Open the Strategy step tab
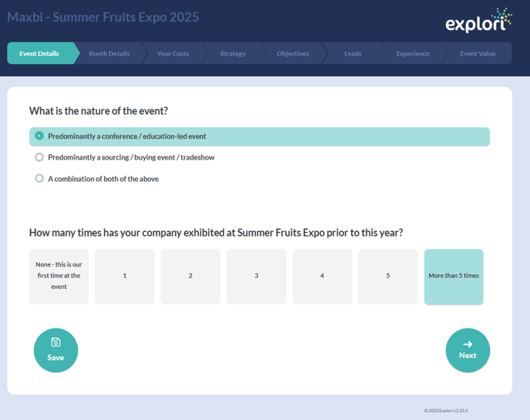 233,53
